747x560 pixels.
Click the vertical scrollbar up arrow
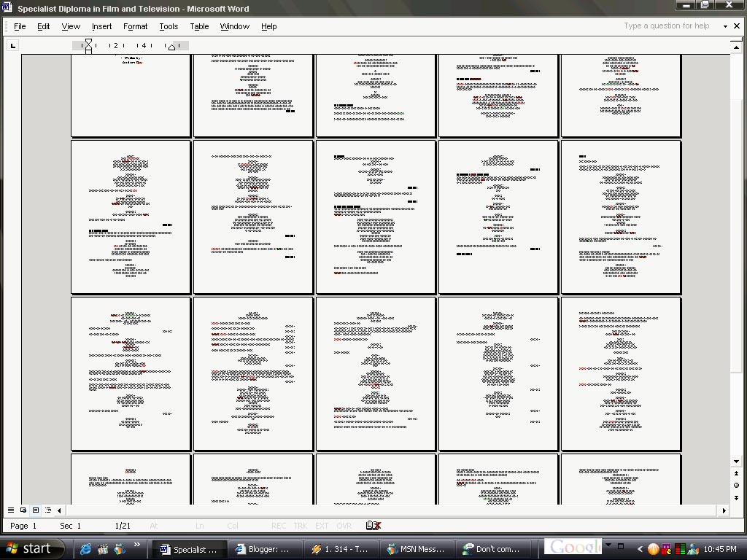click(736, 47)
